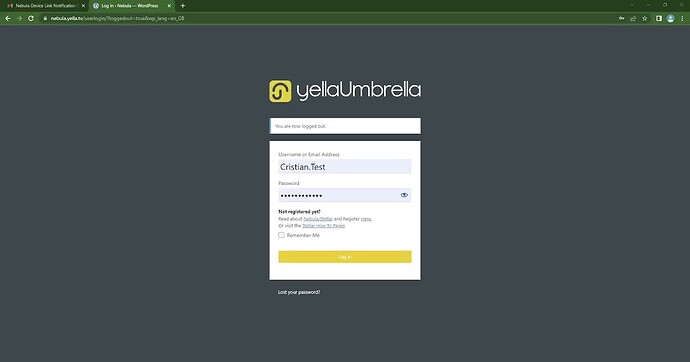The height and width of the screenshot is (362, 690).
Task: Tick the Remember Me checkbox
Action: [281, 235]
